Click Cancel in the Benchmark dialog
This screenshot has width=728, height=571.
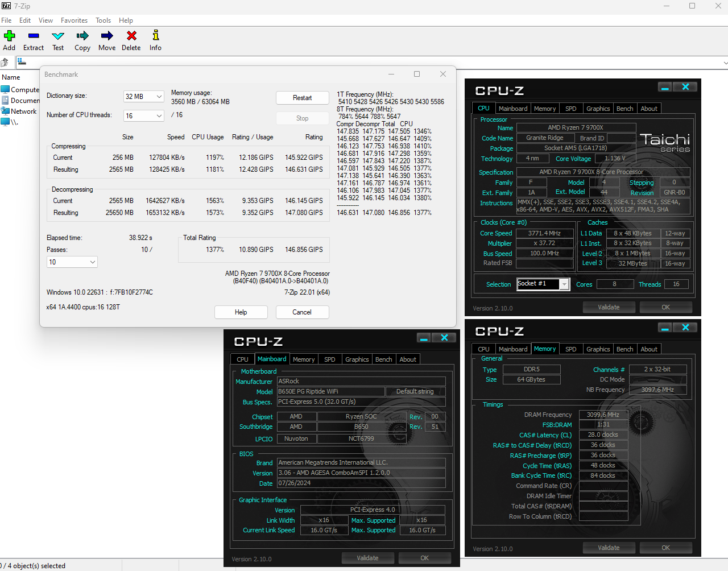pyautogui.click(x=302, y=312)
